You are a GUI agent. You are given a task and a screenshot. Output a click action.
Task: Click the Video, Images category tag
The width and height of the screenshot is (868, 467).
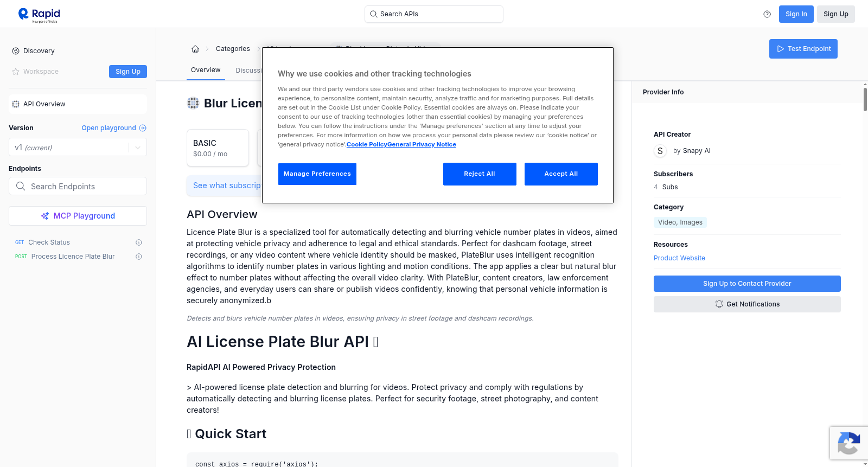pos(680,222)
